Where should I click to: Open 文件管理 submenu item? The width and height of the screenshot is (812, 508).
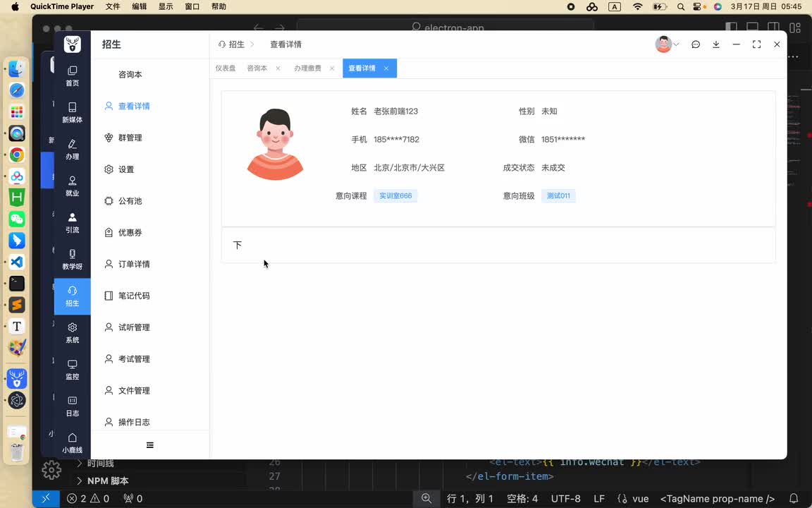134,391
